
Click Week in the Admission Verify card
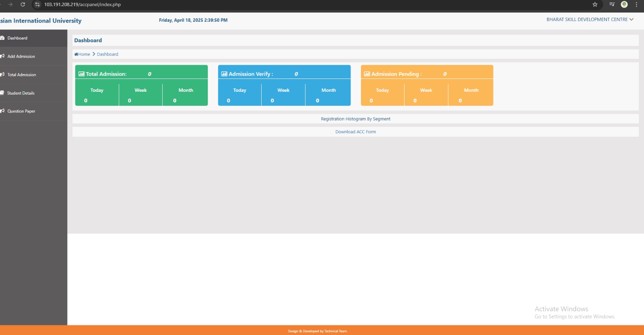pyautogui.click(x=283, y=90)
